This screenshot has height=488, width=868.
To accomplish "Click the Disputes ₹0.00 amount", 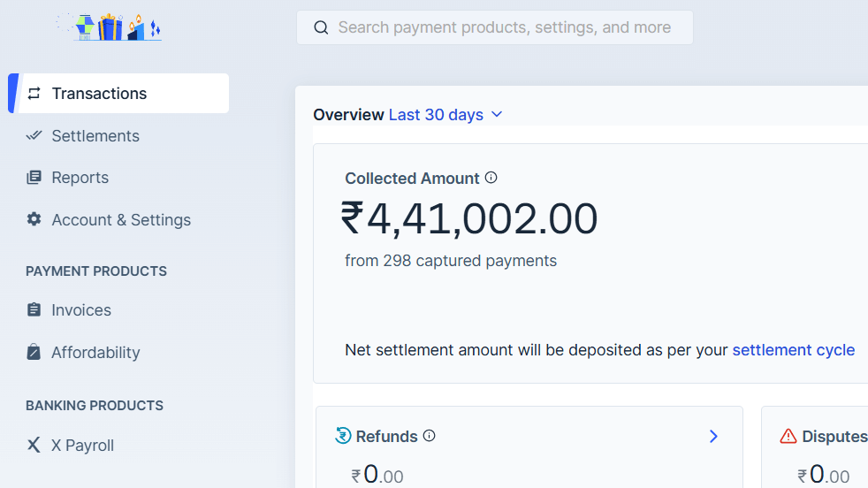I will pos(824,475).
